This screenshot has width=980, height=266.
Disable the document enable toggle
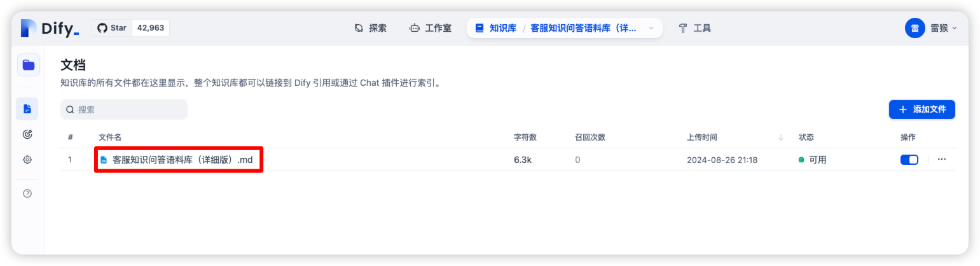tap(909, 160)
